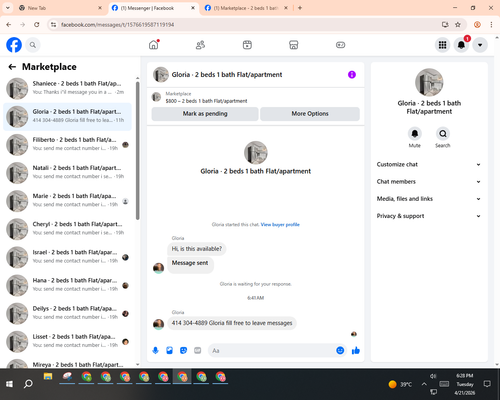500x400 pixels.
Task: Open File Explorer from the taskbar
Action: click(48, 377)
